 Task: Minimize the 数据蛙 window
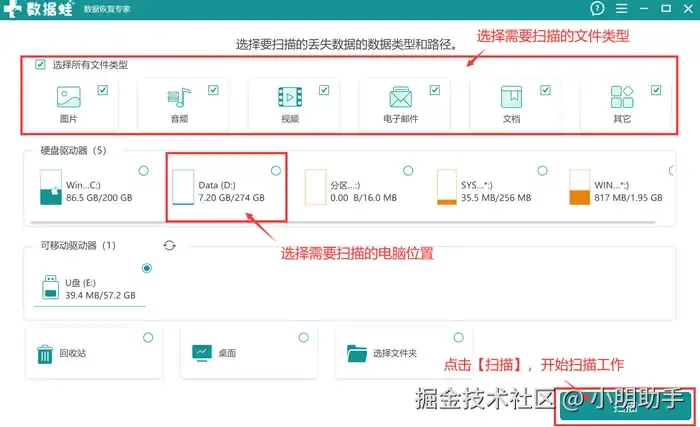(x=644, y=8)
